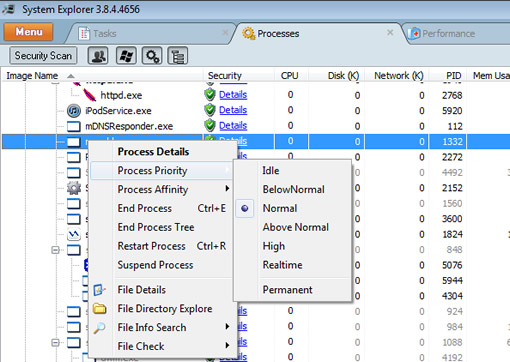Click the magnifier icon beside File Info Search
The width and height of the screenshot is (510, 362).
pyautogui.click(x=99, y=328)
